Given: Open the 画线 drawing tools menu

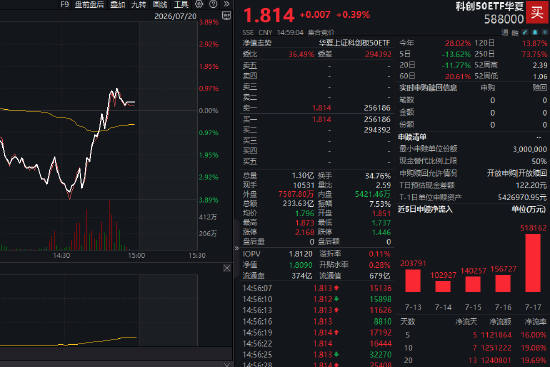Looking at the screenshot, I should click(x=160, y=4).
